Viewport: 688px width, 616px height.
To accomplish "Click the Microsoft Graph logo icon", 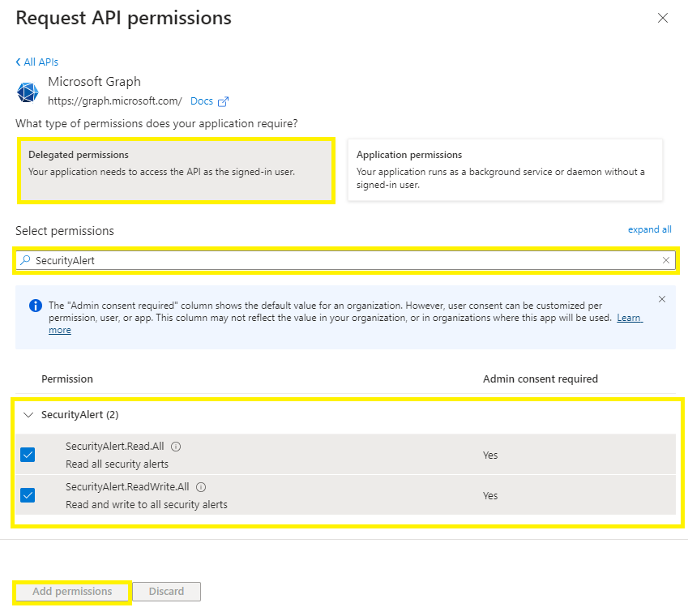I will (x=28, y=92).
